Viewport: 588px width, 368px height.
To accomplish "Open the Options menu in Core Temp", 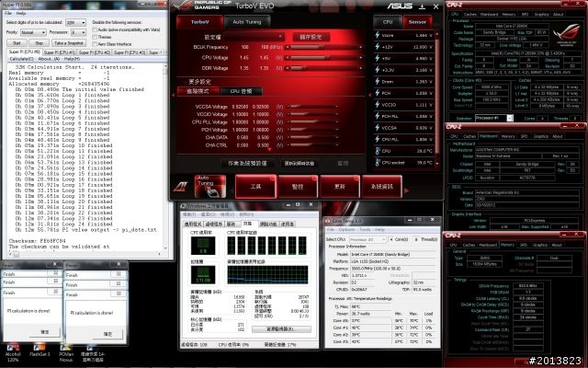I will click(347, 229).
